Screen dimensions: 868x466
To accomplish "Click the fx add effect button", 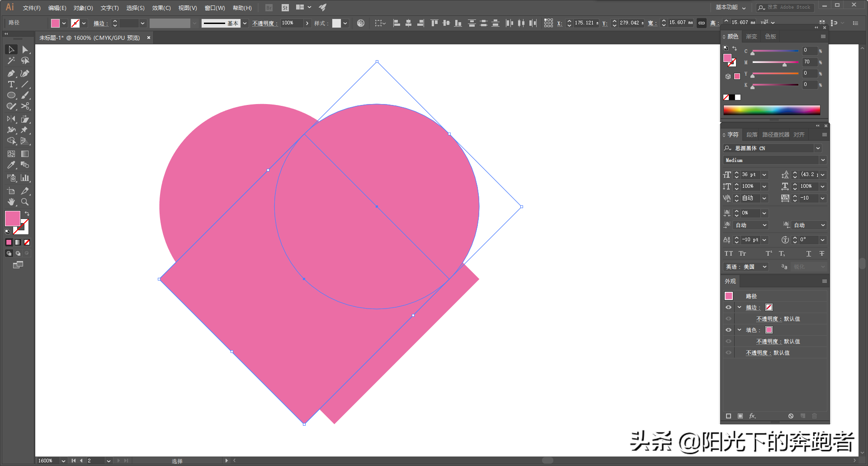I will point(752,416).
